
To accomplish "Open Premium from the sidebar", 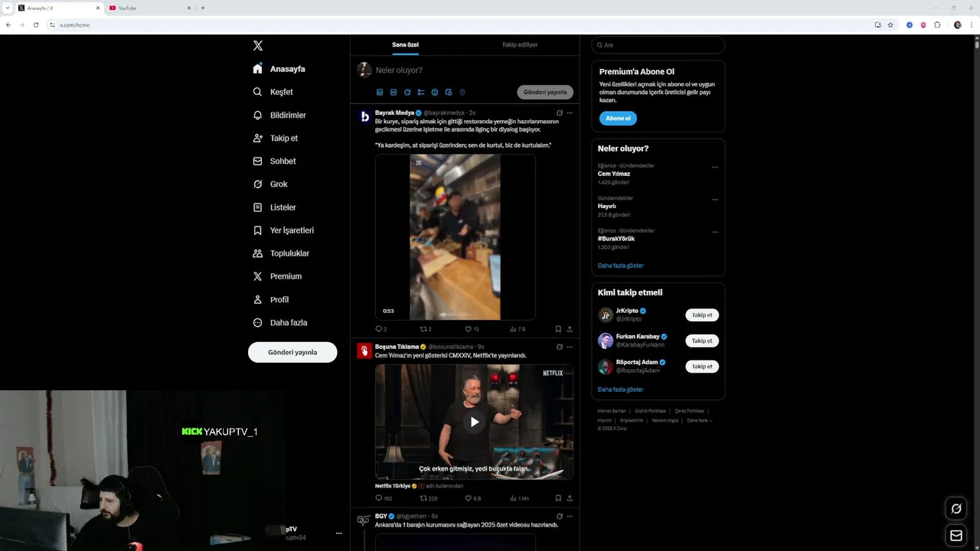I will (x=277, y=276).
